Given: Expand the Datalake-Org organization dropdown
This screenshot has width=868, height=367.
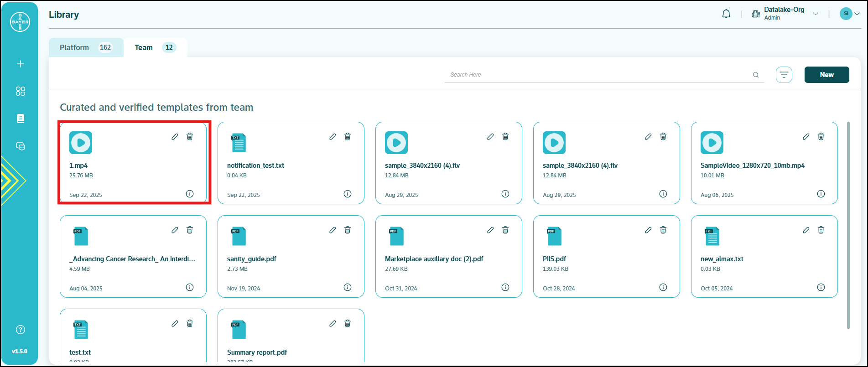Looking at the screenshot, I should [x=815, y=14].
